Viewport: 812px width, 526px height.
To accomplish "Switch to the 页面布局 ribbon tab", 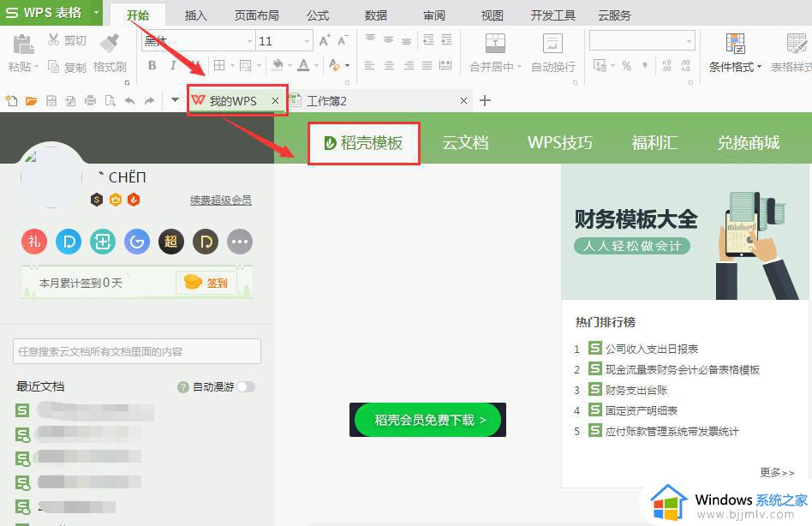I will click(257, 15).
